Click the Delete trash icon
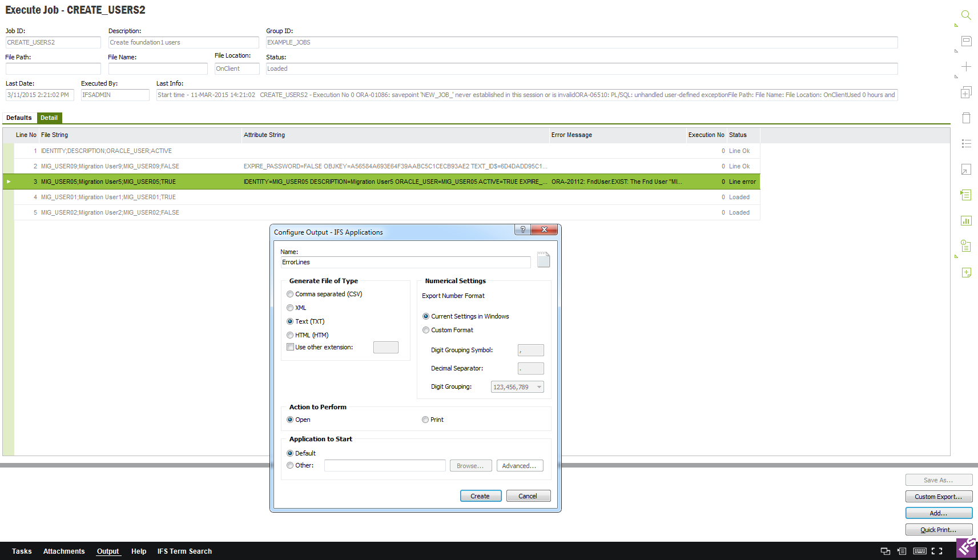 tap(966, 118)
